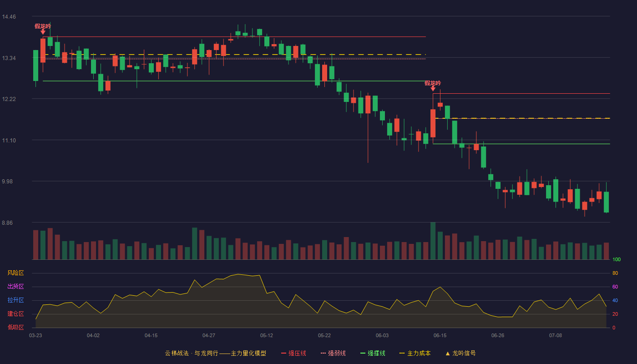Toggle the 强撑线 legend entry
The image size is (637, 364).
(x=373, y=353)
